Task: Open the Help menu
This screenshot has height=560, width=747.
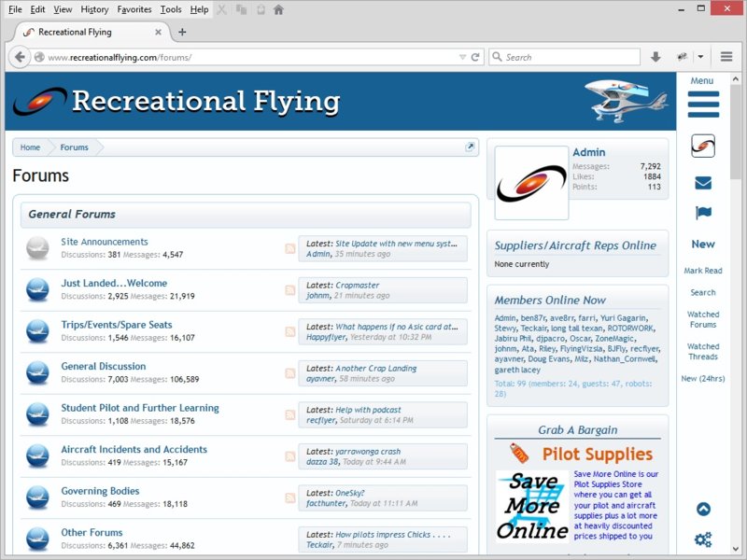Action: point(199,9)
